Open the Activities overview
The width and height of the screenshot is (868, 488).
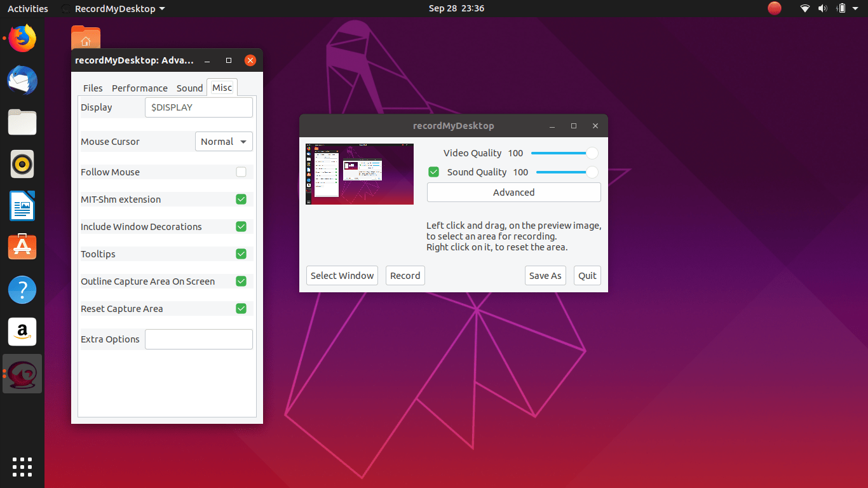[27, 8]
